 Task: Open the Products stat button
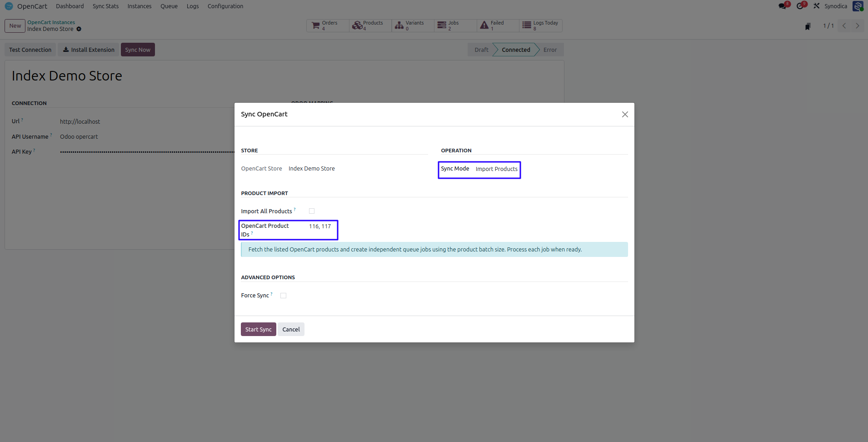[x=370, y=25]
